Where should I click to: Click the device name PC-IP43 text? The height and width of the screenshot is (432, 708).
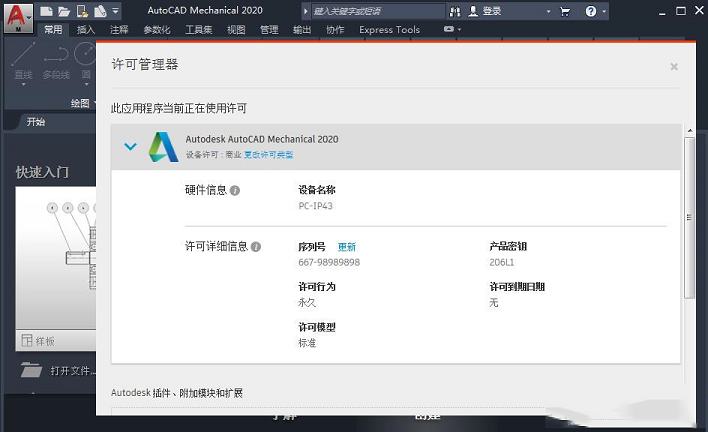315,206
